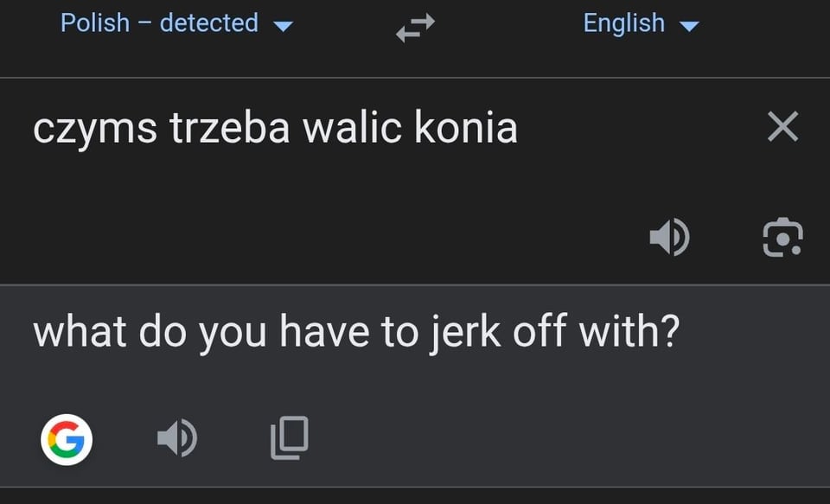Image resolution: width=830 pixels, height=504 pixels.
Task: Expand arrow beside "English" target language
Action: (x=689, y=25)
